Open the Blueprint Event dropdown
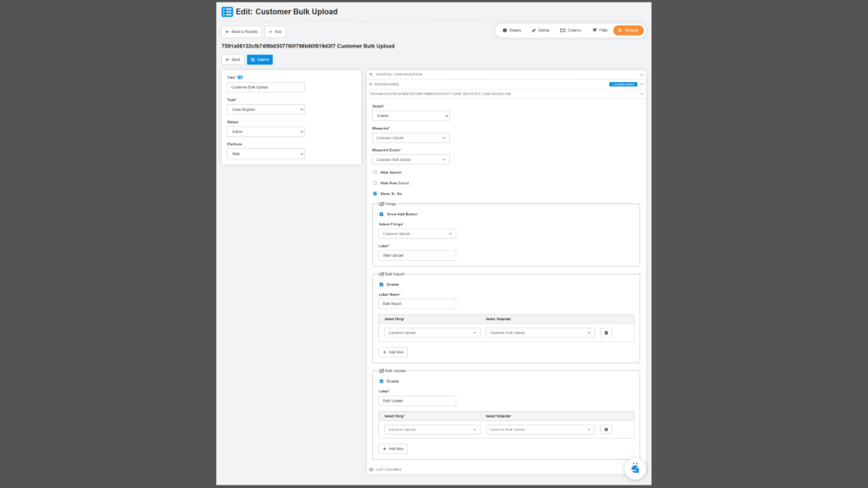 (410, 159)
